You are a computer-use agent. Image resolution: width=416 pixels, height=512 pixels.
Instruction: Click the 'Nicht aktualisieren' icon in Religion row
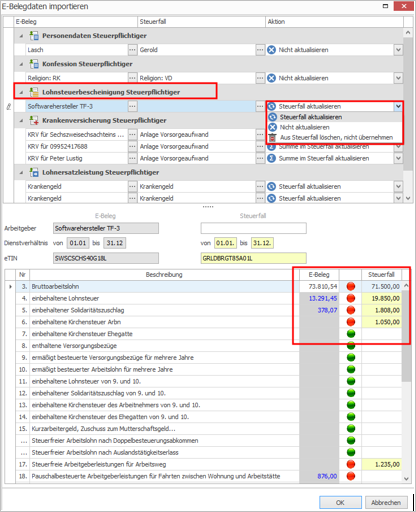click(272, 78)
